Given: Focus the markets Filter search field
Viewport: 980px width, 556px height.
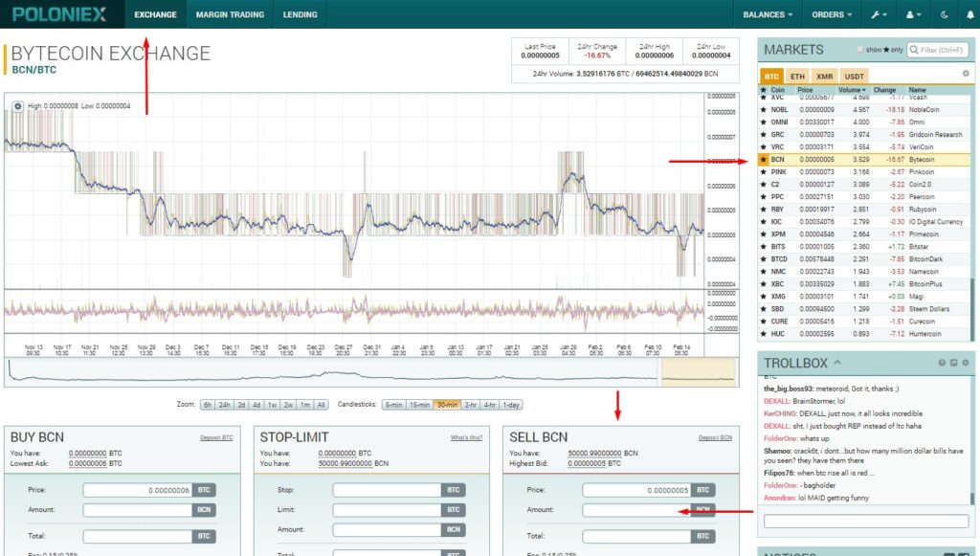Looking at the screenshot, I should tap(938, 50).
